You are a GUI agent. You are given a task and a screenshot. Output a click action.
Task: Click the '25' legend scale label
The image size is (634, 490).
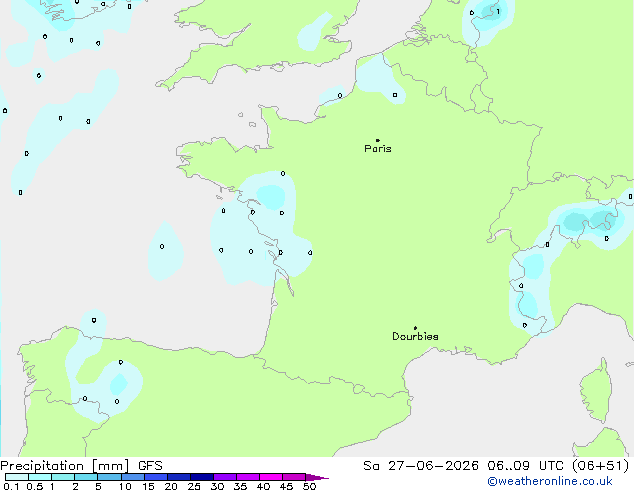(194, 486)
